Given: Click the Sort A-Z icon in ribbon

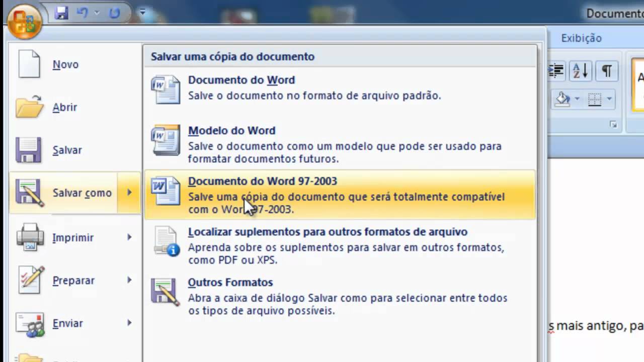Looking at the screenshot, I should [x=580, y=71].
